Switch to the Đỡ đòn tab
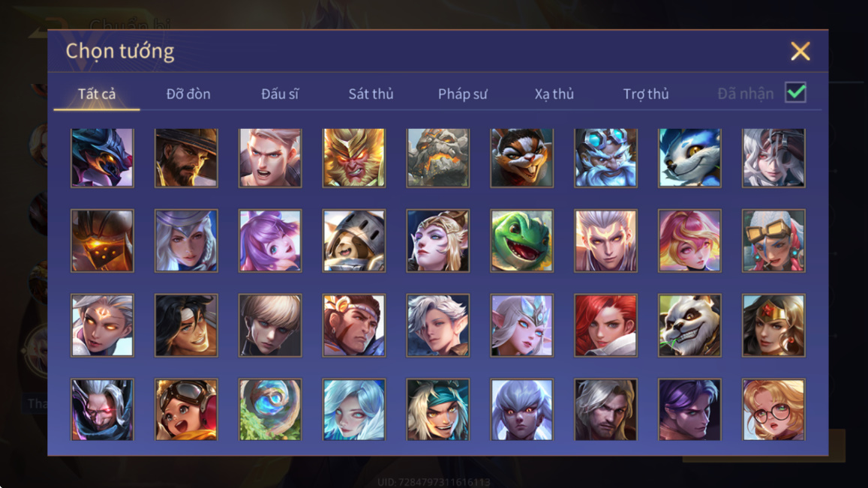The image size is (868, 488). click(188, 94)
